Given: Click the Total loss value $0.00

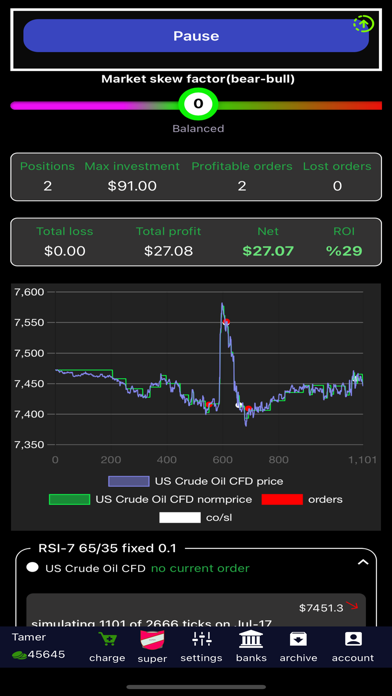Looking at the screenshot, I should point(65,251).
